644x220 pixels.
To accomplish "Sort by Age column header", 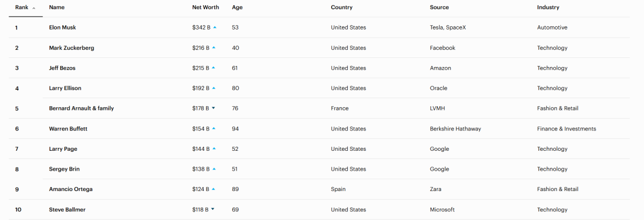I will tap(237, 8).
